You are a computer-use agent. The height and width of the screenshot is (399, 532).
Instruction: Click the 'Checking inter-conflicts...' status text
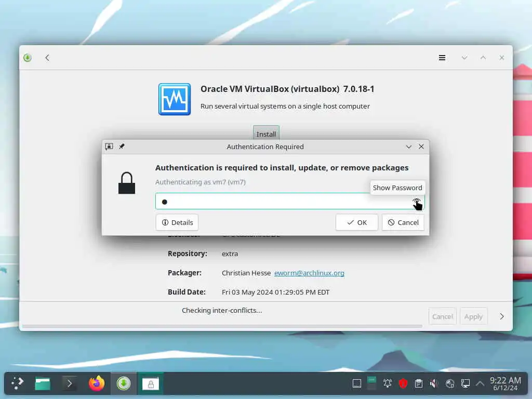coord(222,310)
